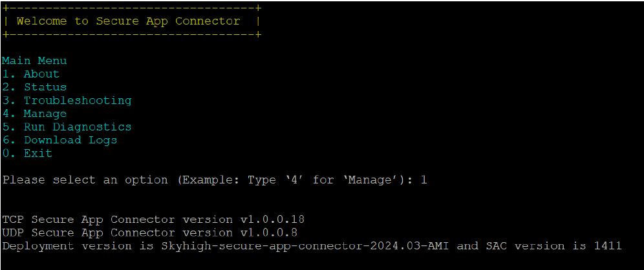
Task: Click the Main Menu heading
Action: coord(34,61)
